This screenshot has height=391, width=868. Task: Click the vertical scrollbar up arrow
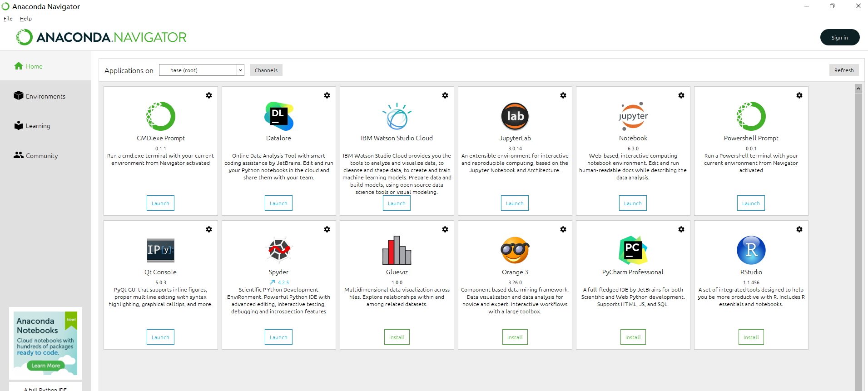[x=858, y=89]
